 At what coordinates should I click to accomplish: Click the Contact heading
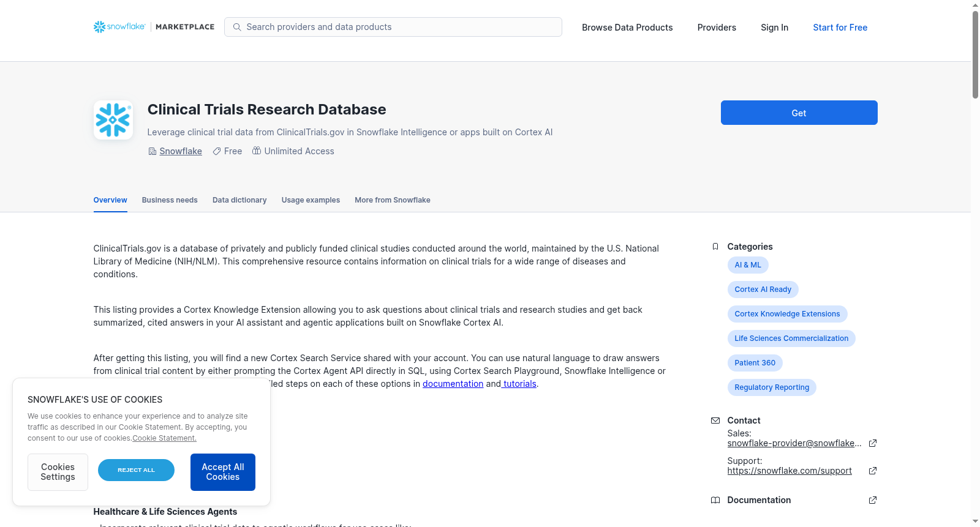[744, 420]
